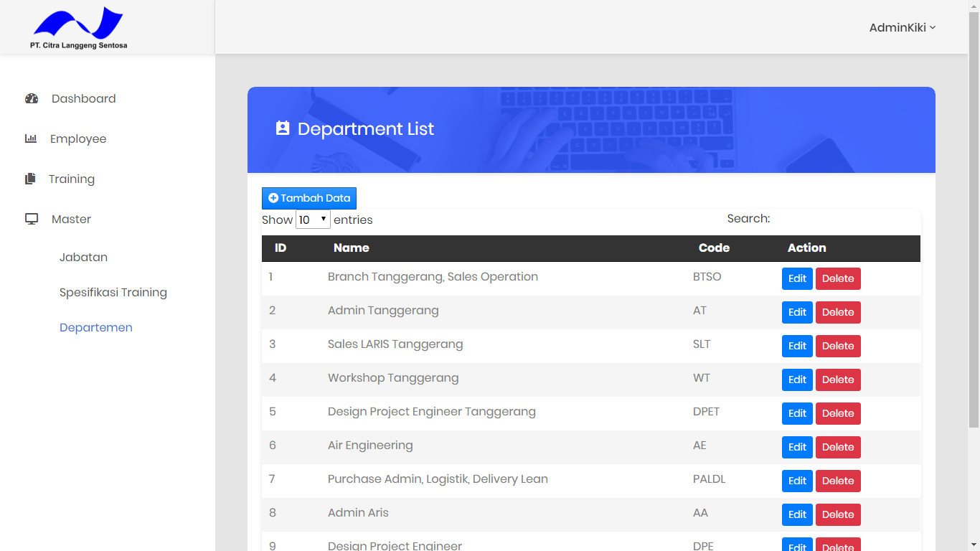
Task: Delete Branch Tanggerang, Sales Operation row
Action: (838, 279)
